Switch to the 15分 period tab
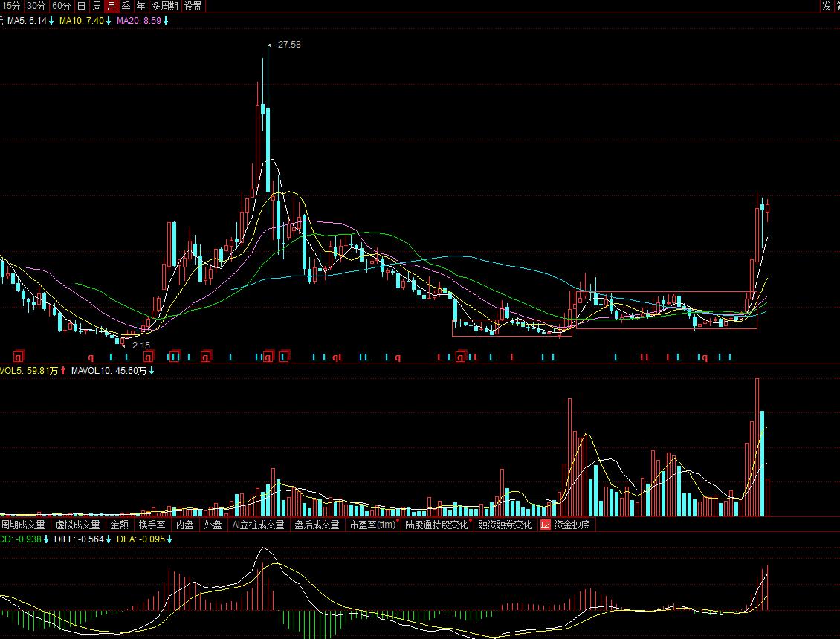Image resolution: width=840 pixels, height=639 pixels. point(11,6)
